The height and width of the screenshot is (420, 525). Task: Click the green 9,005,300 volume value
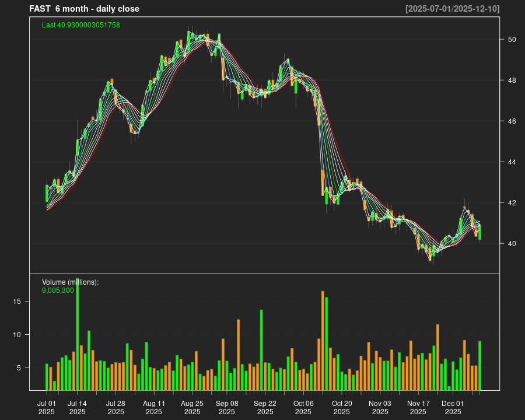pyautogui.click(x=58, y=290)
